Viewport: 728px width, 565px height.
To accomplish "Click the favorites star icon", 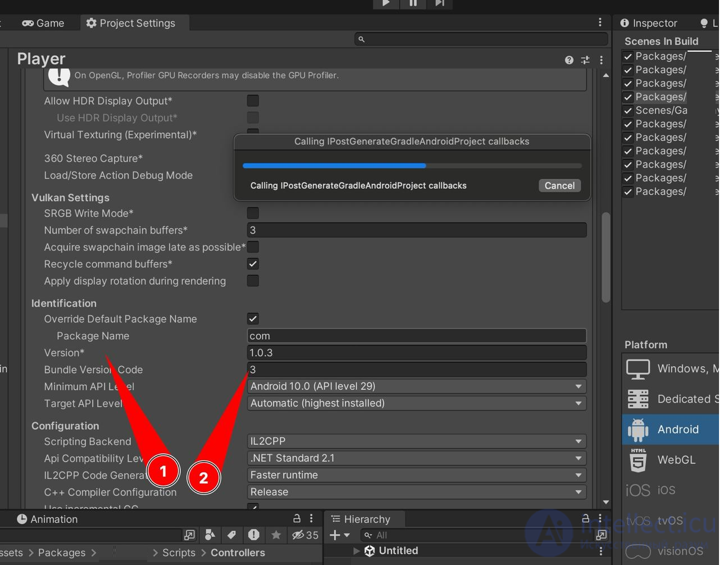I will click(276, 535).
